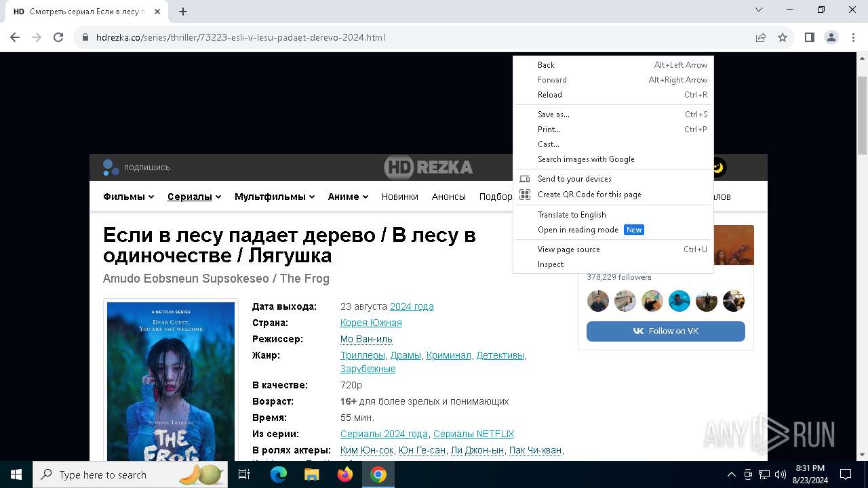Click the Follow on VK button
Image resolution: width=868 pixels, height=488 pixels.
click(x=666, y=331)
